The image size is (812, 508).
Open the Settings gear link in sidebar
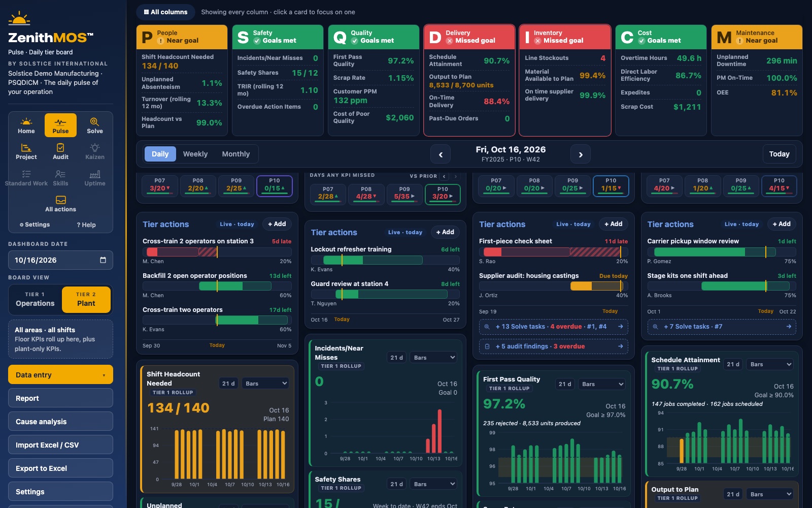[35, 225]
